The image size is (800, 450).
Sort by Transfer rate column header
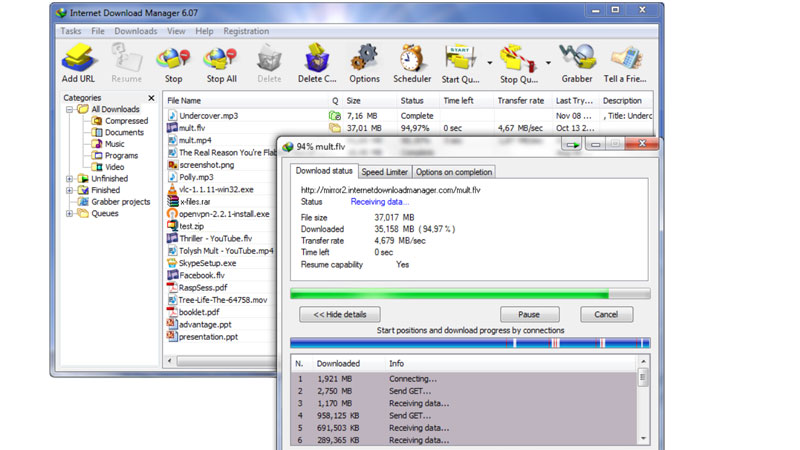(521, 101)
